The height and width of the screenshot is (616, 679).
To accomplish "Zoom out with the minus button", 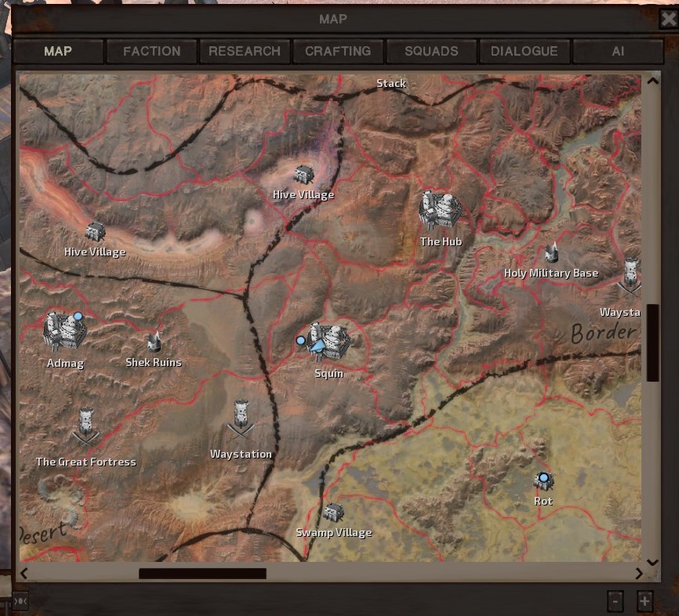I will tap(617, 602).
